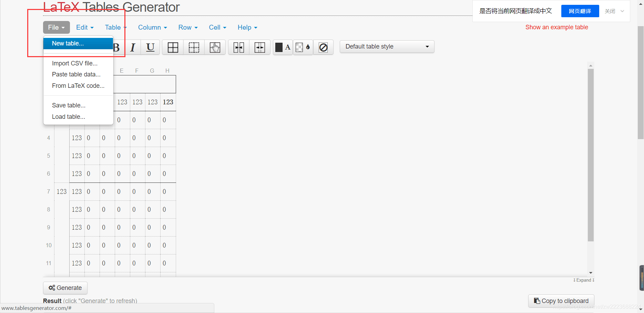Screen dimensions: 644x313
Task: Open the Table menu
Action: [x=116, y=27]
